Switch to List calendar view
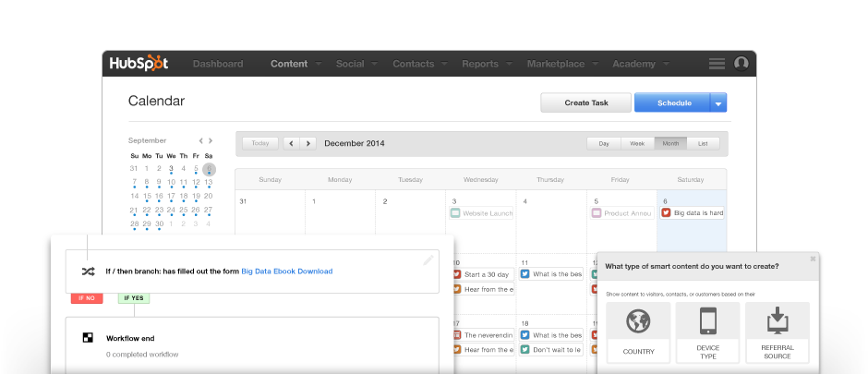The image size is (868, 374). tap(703, 143)
